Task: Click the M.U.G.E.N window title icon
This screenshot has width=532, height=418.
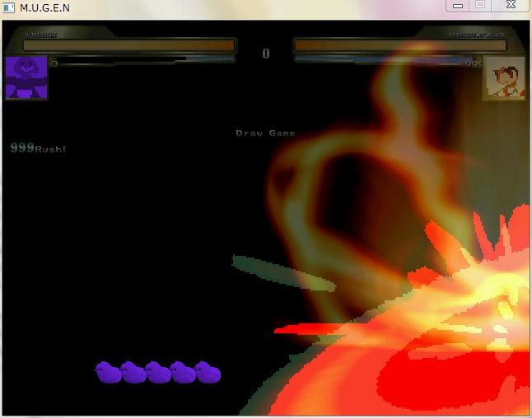Action: tap(8, 7)
